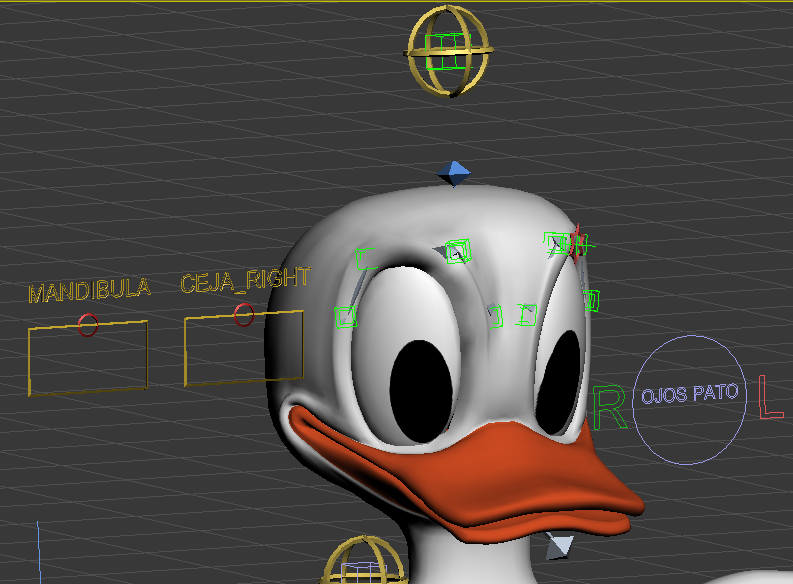Select the red L eye control letter
Image resolution: width=793 pixels, height=584 pixels.
(x=770, y=397)
